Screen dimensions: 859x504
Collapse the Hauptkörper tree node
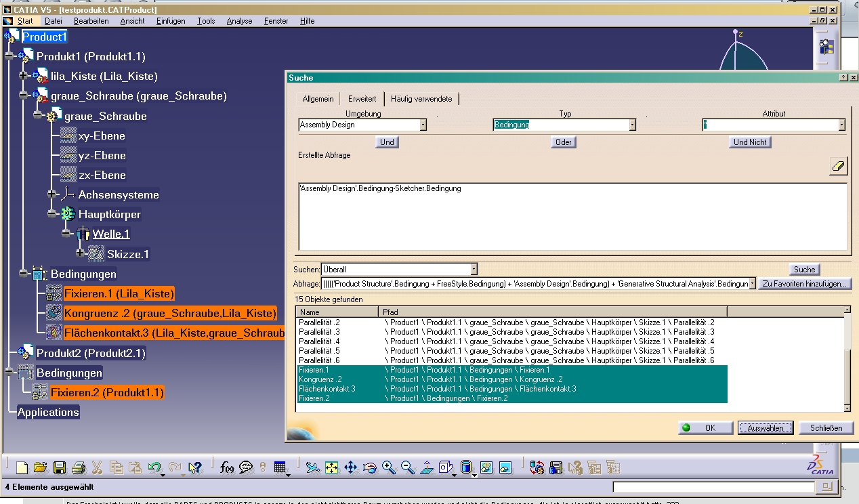(x=52, y=214)
